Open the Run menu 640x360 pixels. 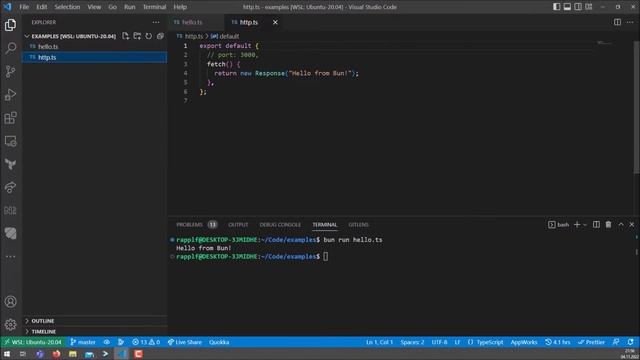coord(129,7)
